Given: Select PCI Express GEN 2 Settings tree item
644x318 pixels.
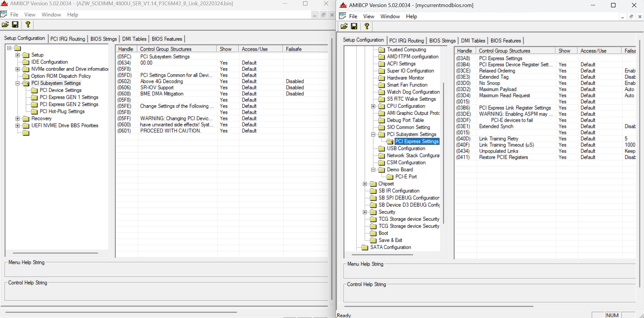Looking at the screenshot, I should pos(69,104).
